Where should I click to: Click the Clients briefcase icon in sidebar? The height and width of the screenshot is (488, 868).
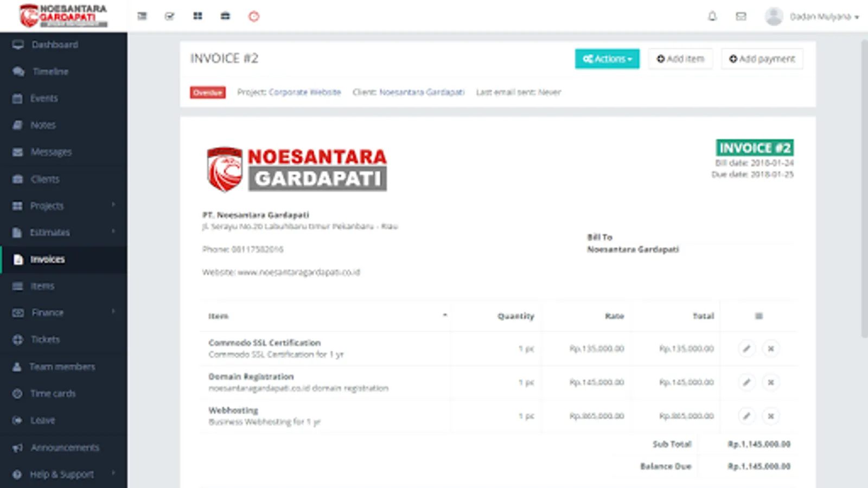pos(17,179)
